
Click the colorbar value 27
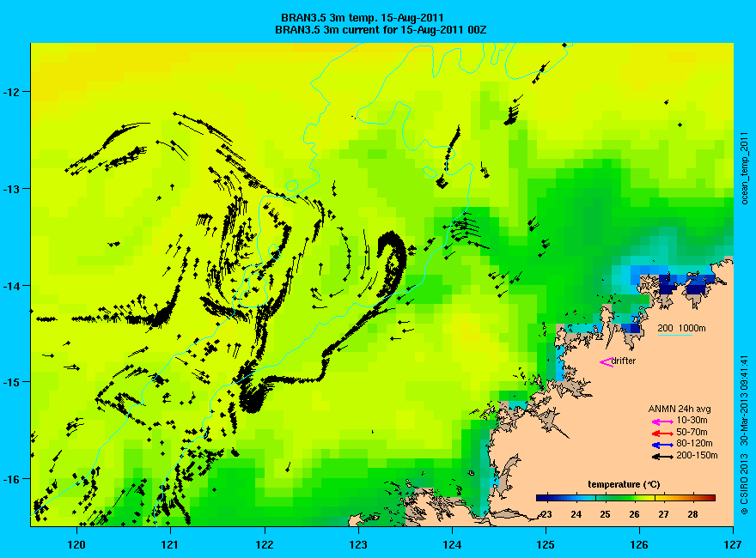coord(663,514)
